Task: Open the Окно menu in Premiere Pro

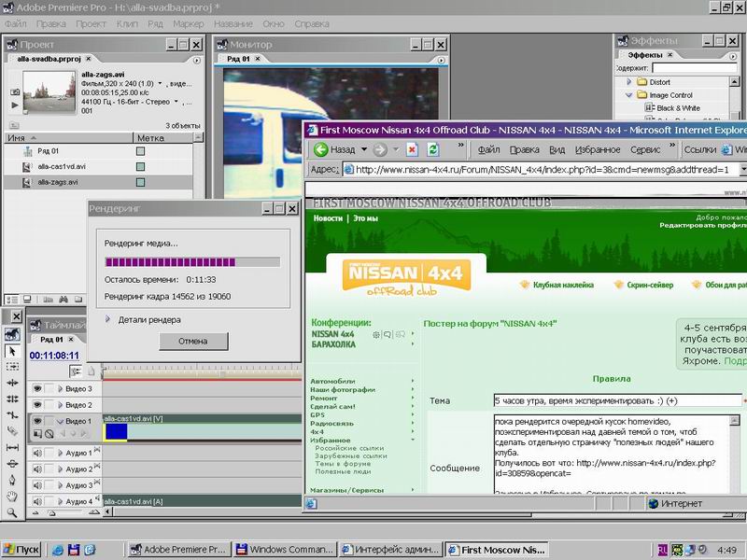Action: [274, 24]
